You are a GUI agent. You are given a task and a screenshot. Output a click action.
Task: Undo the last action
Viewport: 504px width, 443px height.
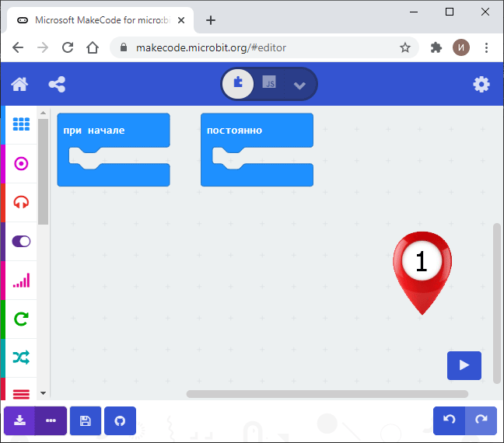449,420
